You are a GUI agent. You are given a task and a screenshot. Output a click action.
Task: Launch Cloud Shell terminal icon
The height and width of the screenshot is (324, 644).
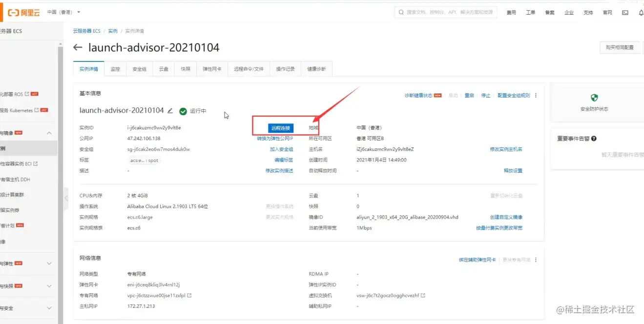coord(625,13)
